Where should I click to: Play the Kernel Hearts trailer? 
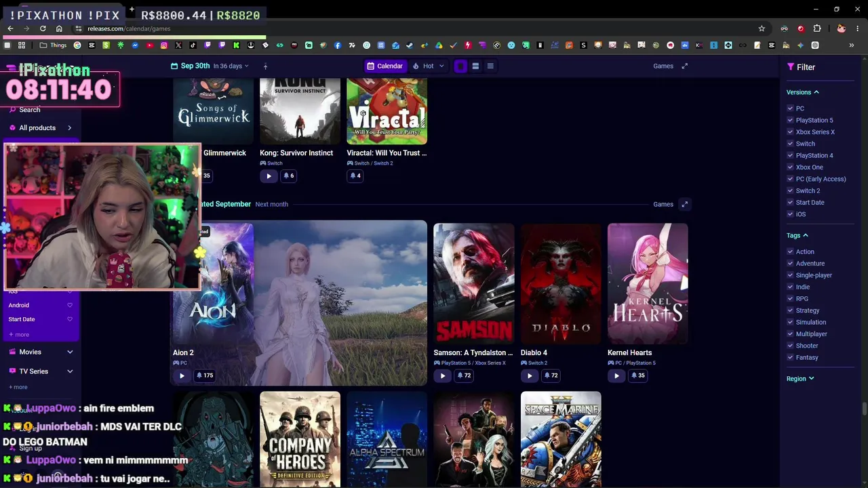[616, 375]
